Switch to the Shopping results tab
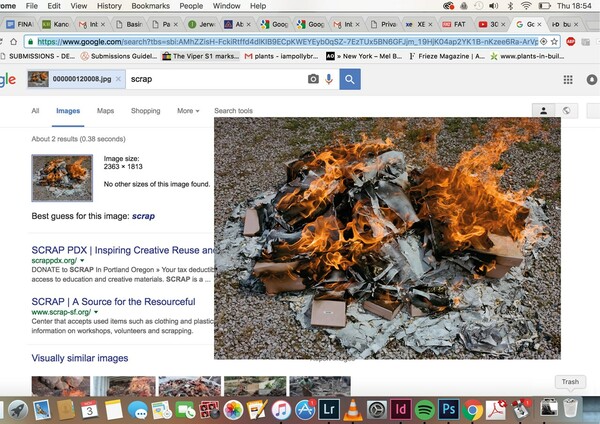The width and height of the screenshot is (600, 424). pos(145,111)
